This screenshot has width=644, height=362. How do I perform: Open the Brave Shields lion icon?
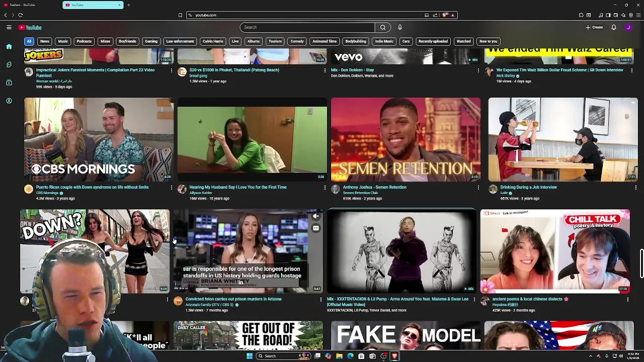[445, 15]
